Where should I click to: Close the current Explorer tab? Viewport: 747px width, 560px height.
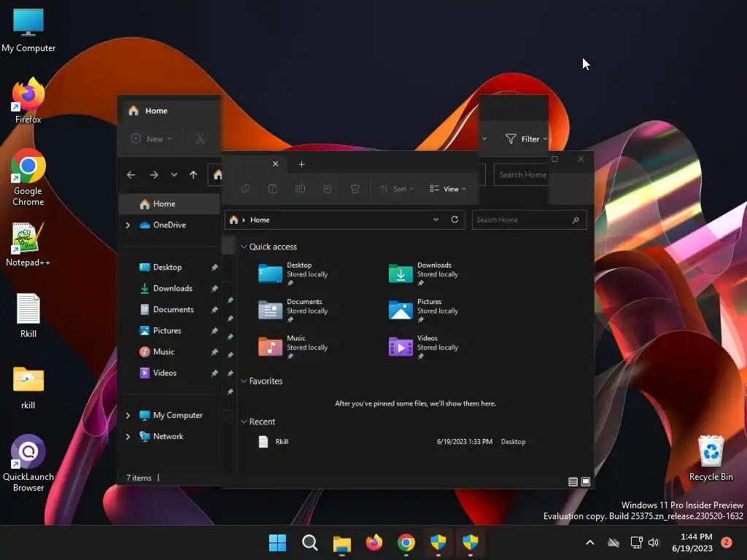275,164
